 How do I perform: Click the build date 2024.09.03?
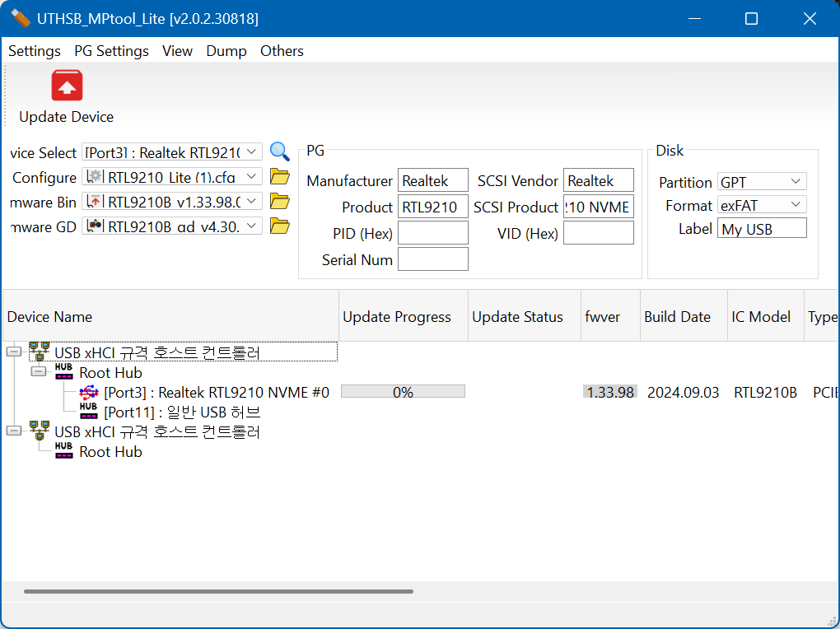coord(683,392)
